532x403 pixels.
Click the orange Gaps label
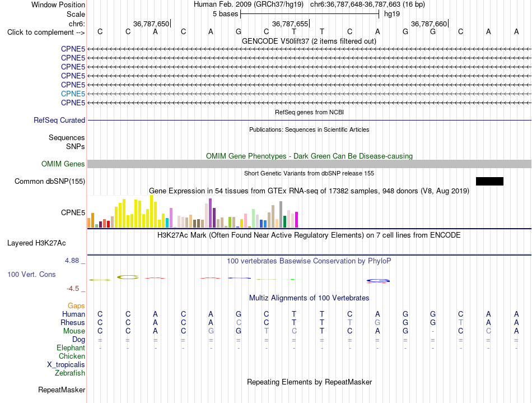coord(76,306)
